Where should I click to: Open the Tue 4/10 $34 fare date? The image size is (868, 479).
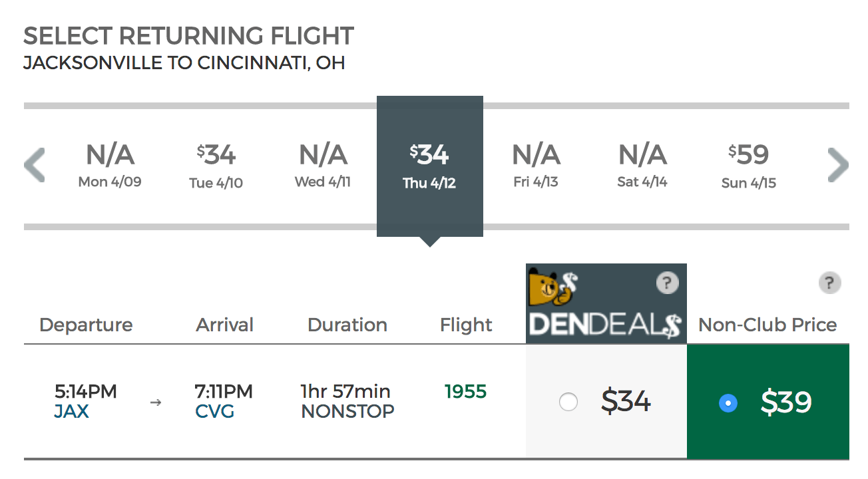[216, 165]
